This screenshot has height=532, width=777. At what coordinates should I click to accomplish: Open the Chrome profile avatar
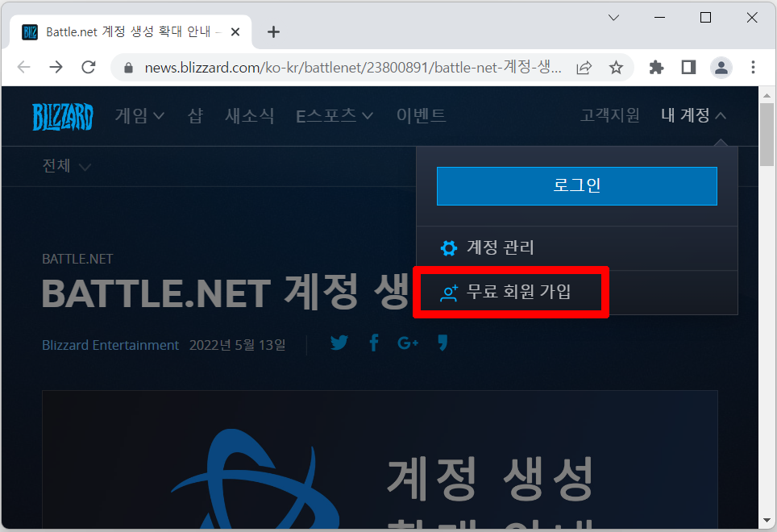(x=721, y=68)
